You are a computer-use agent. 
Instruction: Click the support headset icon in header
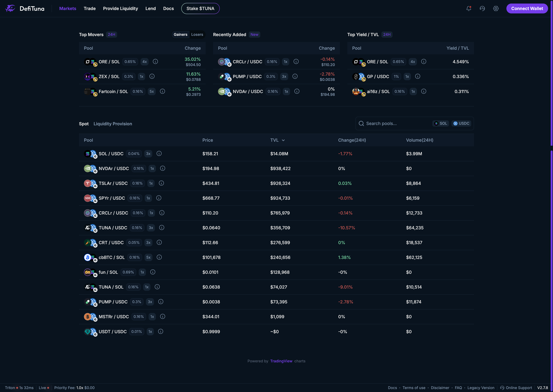(482, 8)
